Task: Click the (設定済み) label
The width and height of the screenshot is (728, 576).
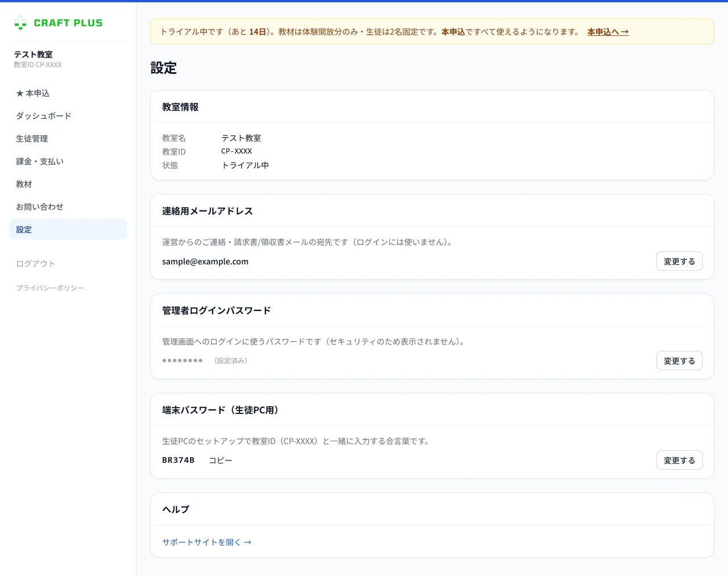Action: [230, 361]
